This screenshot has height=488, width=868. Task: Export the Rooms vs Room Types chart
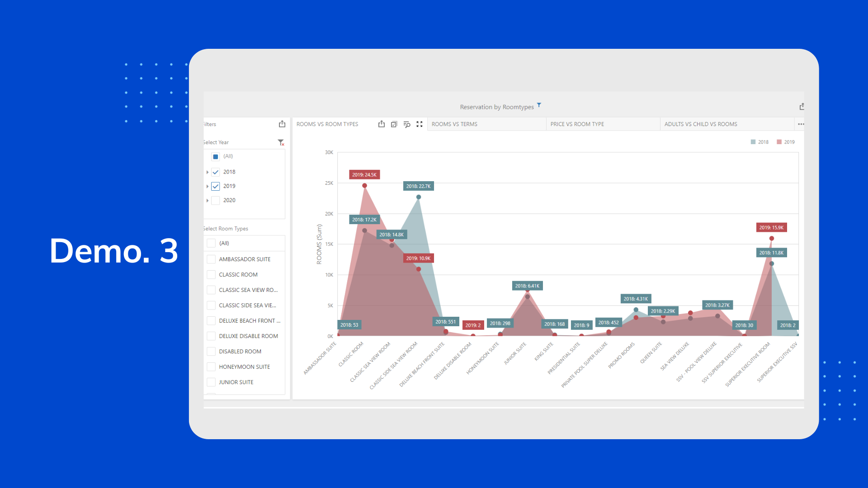click(x=382, y=124)
